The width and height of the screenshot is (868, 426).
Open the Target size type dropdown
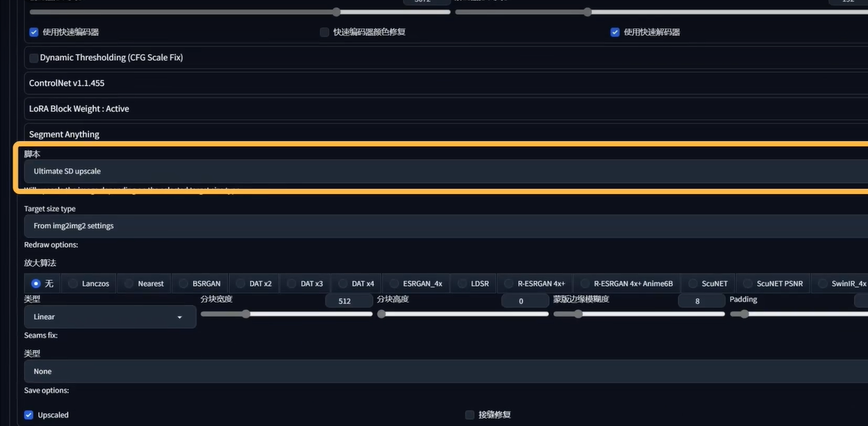442,226
